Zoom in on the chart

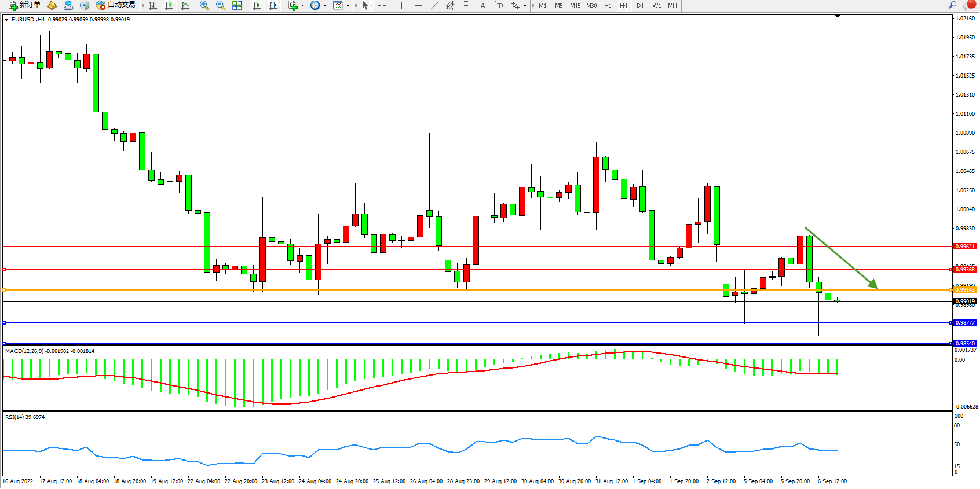[x=204, y=5]
